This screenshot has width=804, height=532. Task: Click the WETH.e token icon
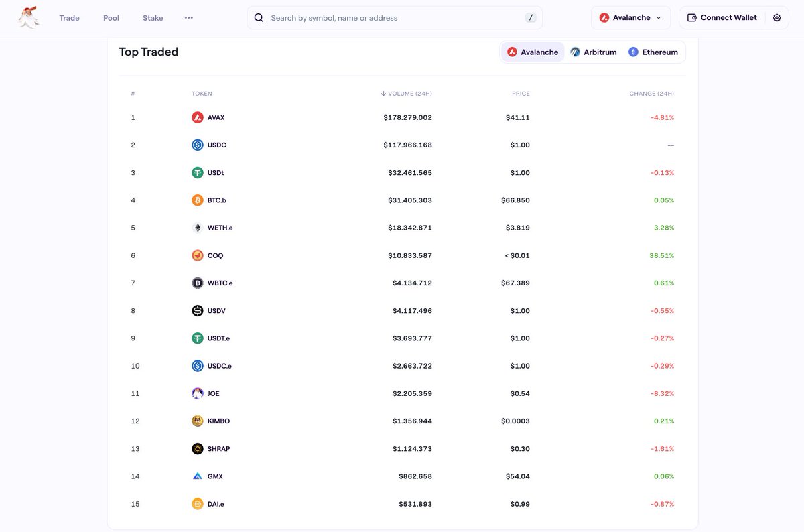click(x=197, y=228)
